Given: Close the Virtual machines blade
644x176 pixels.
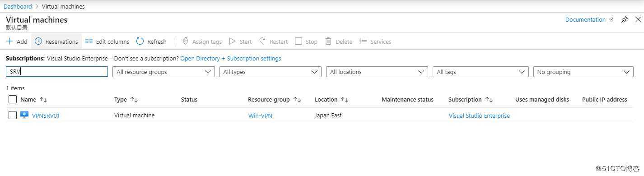Looking at the screenshot, I should coord(638,19).
